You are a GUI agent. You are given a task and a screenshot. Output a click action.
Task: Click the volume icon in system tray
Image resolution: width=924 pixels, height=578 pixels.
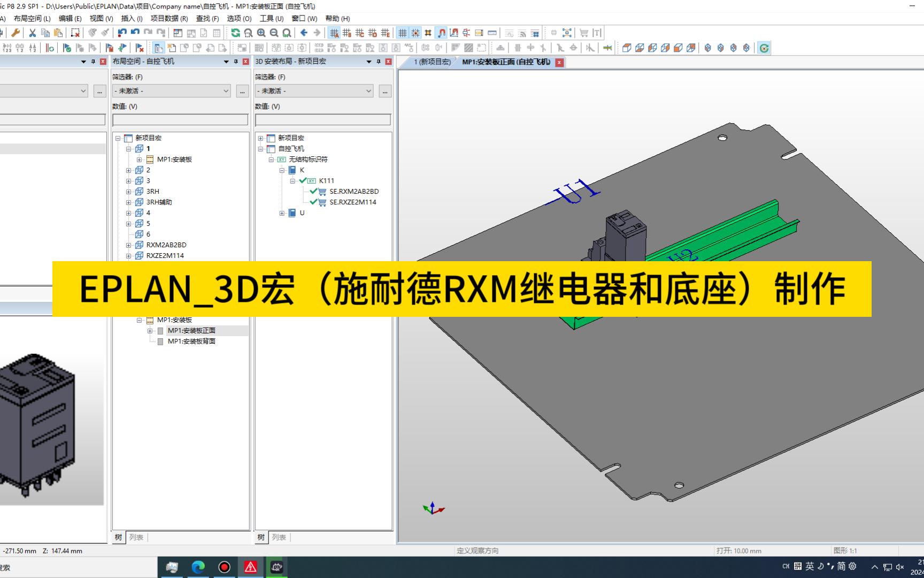[x=900, y=567]
